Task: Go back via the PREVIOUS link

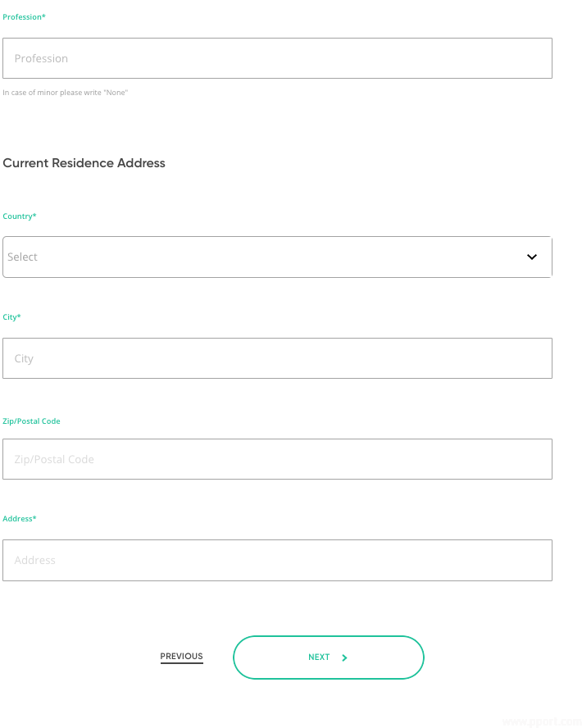Action: (x=181, y=657)
